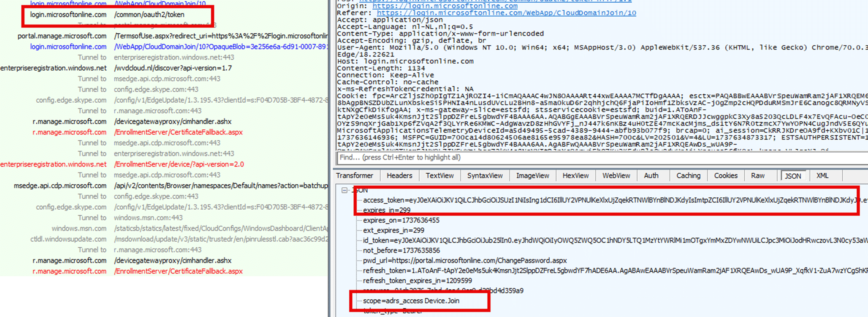Click the Cache-Control: no-cache line
868x317 pixels.
[388, 82]
